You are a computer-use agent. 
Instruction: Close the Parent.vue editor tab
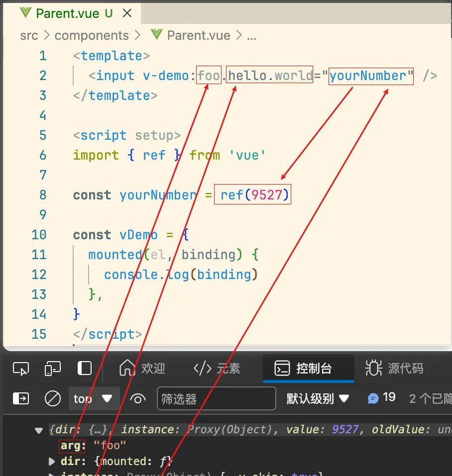(x=127, y=13)
